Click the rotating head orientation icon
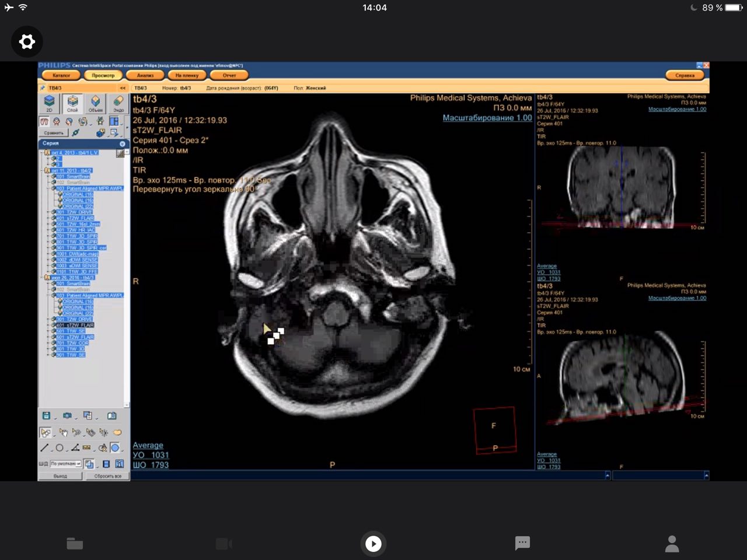The width and height of the screenshot is (747, 560). tap(83, 121)
